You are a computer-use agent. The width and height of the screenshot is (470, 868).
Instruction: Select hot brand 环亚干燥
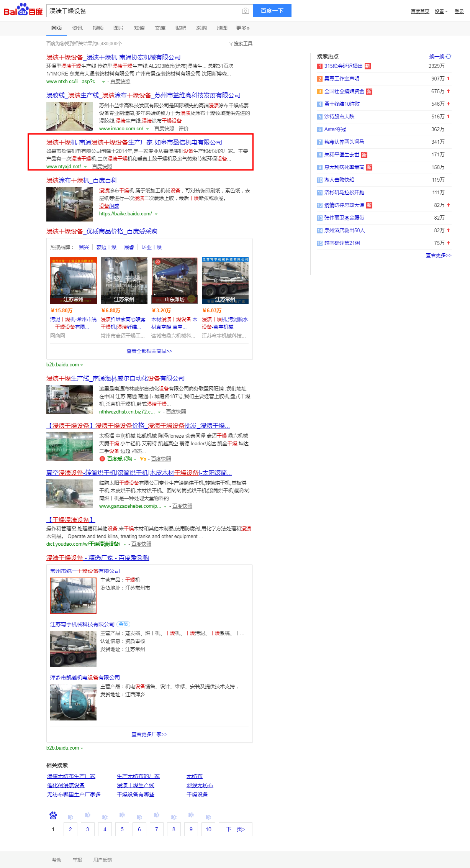pos(152,247)
